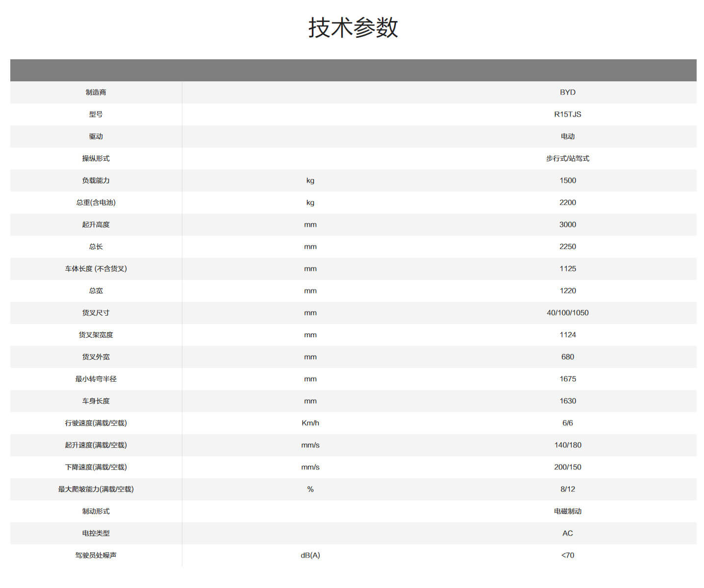Click the 最小转弯半径 value 1675
Image resolution: width=704 pixels, height=588 pixels.
pyautogui.click(x=567, y=379)
